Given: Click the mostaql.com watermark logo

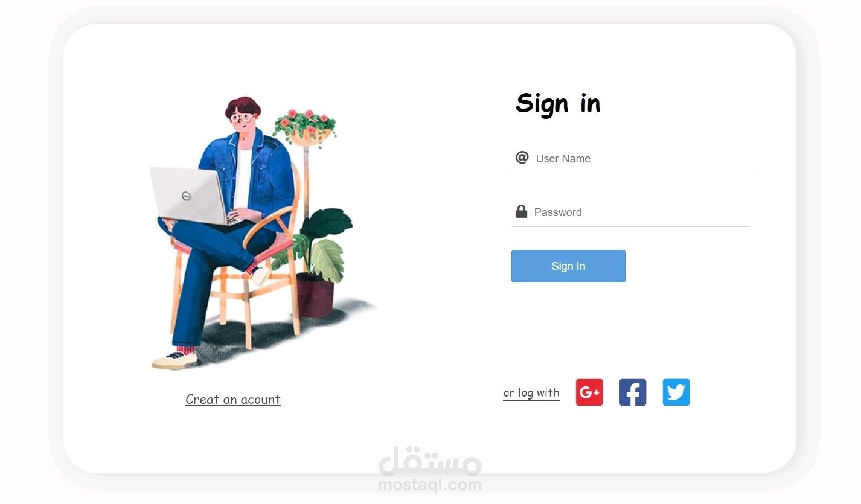Looking at the screenshot, I should pyautogui.click(x=430, y=469).
